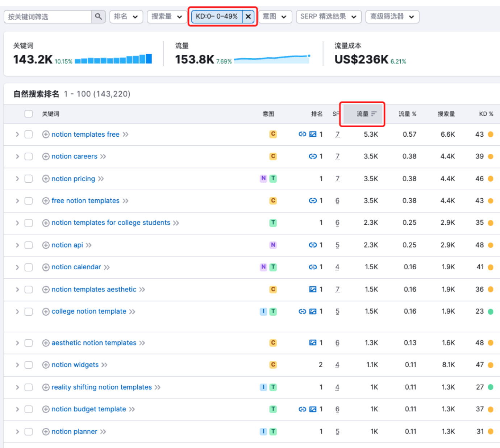This screenshot has height=448, width=500.
Task: Check the box for notion careers
Action: point(29,157)
